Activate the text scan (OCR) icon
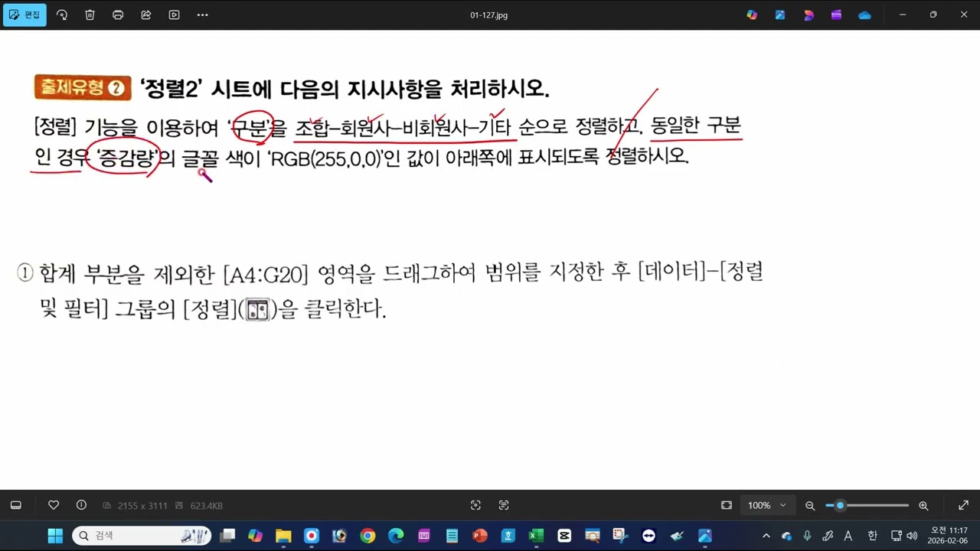The image size is (980, 551). click(504, 505)
